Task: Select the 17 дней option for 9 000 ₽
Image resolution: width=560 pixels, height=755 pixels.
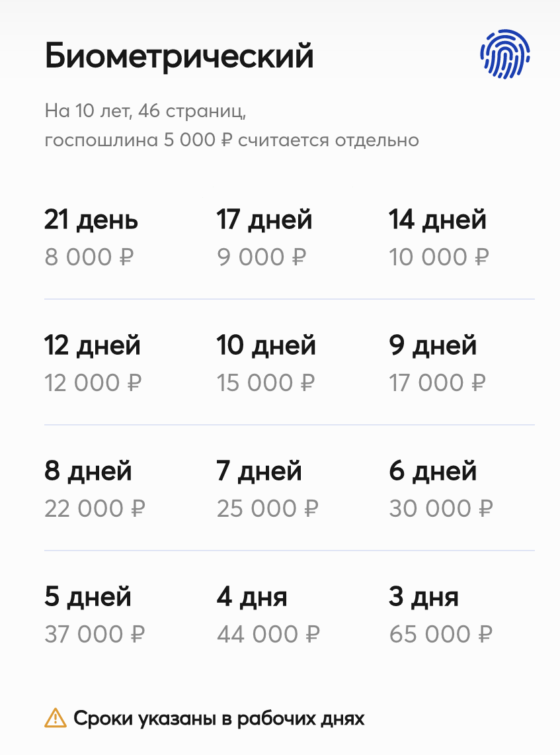Action: (x=264, y=238)
